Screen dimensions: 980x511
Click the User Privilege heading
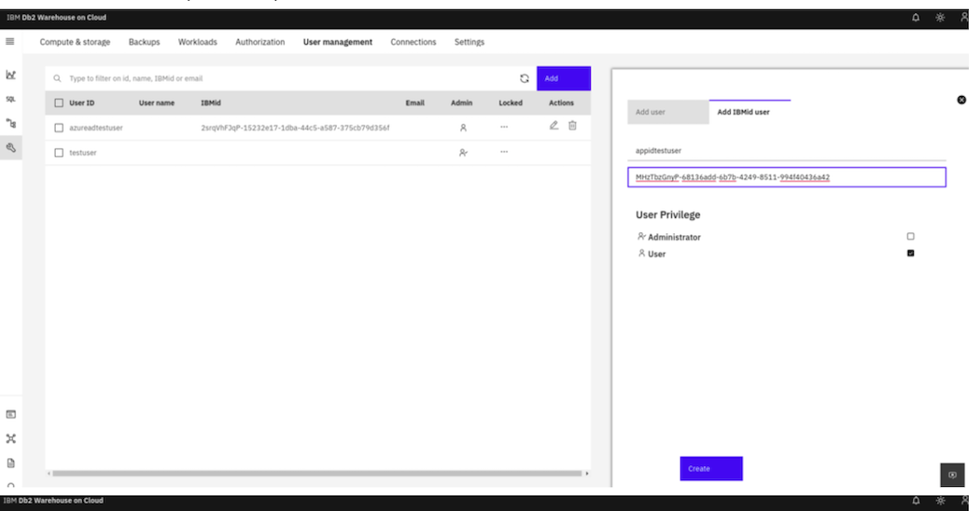(667, 214)
